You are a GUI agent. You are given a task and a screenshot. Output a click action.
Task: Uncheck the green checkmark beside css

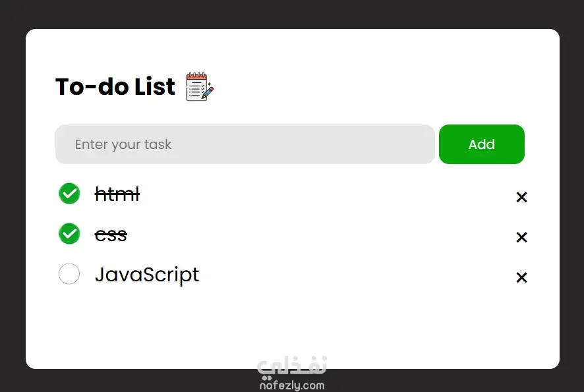pos(69,234)
